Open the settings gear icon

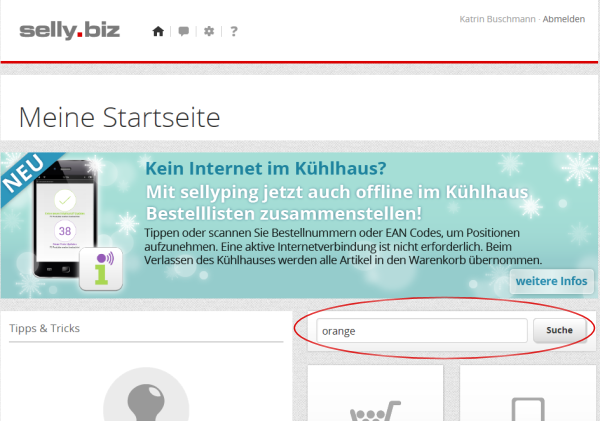tap(209, 31)
